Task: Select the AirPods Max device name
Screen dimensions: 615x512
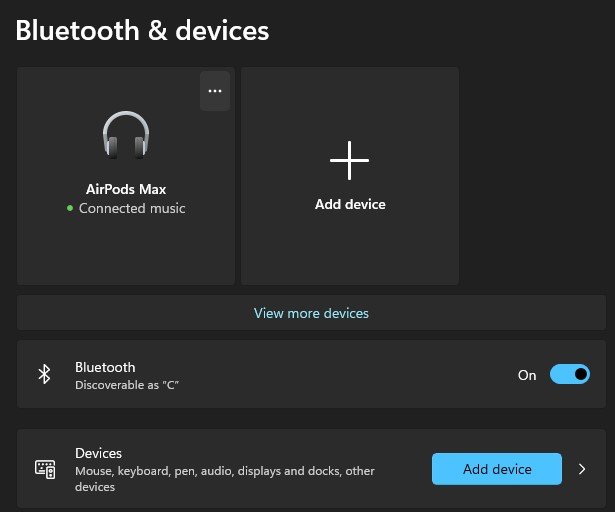Action: (x=126, y=189)
